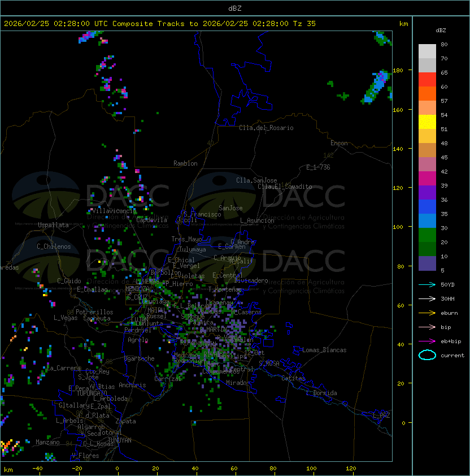470x476 pixels.
Task: Click the Villavicencio map label
Action: tap(114, 211)
